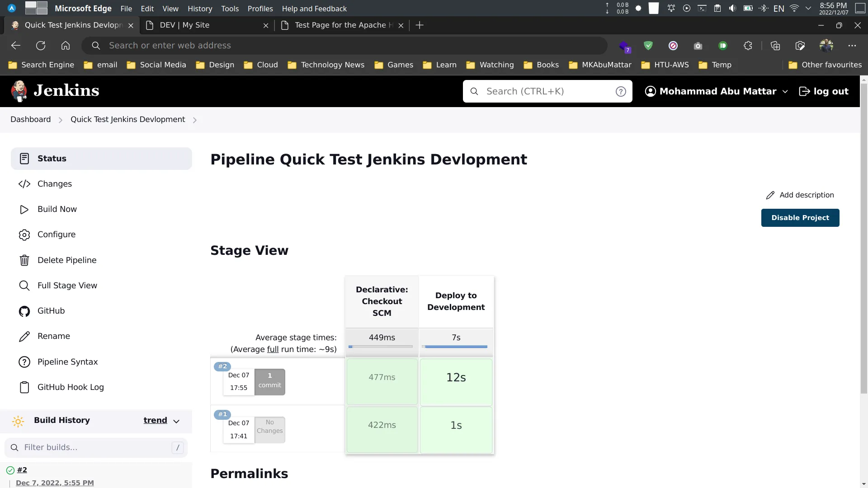Click the Configure gear icon

point(24,234)
